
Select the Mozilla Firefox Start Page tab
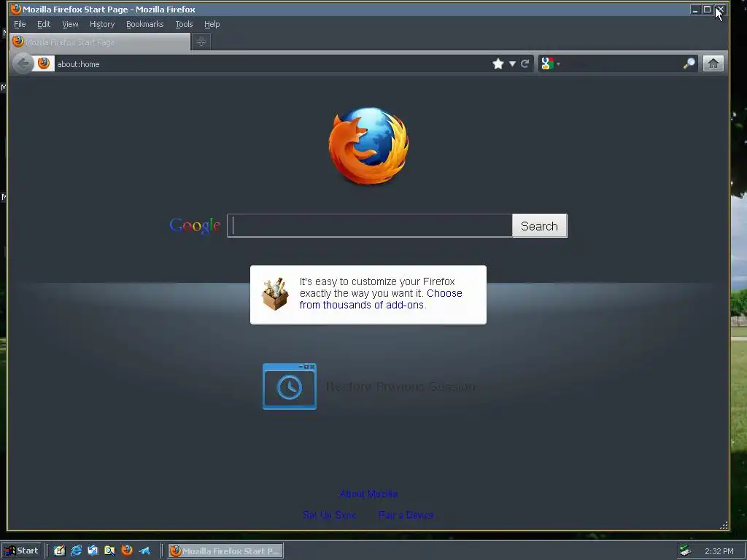click(100, 42)
